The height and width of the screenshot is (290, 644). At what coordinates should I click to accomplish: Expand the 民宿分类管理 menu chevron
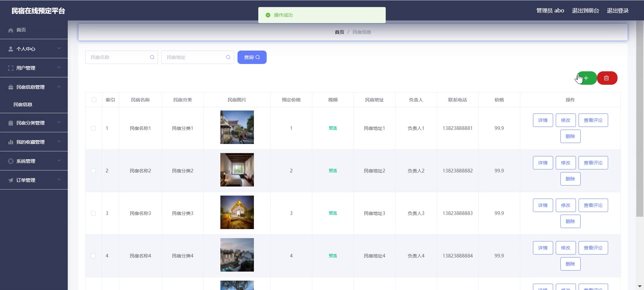pos(59,123)
